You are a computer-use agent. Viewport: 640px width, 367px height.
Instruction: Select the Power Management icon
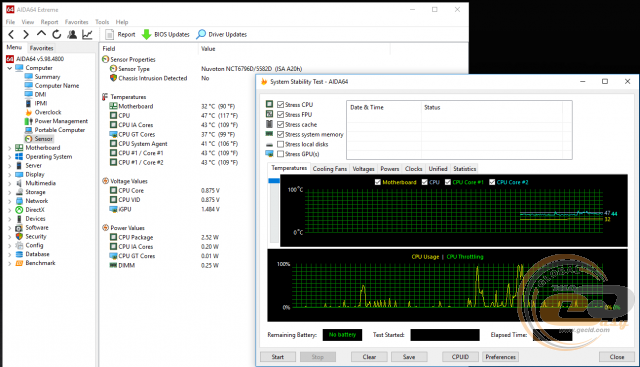(x=29, y=121)
